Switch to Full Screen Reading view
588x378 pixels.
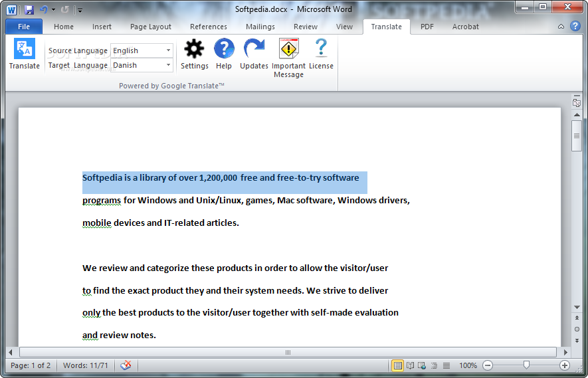coord(410,365)
